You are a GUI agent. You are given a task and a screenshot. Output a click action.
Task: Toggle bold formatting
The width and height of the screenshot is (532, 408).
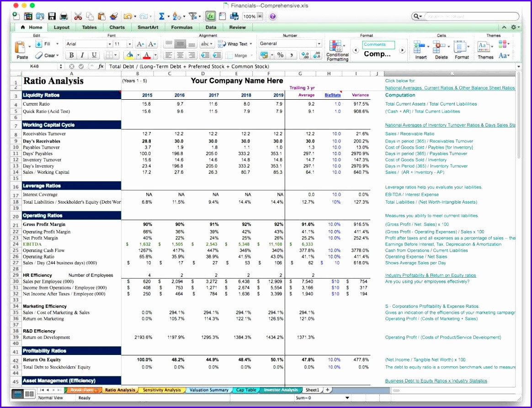72,55
